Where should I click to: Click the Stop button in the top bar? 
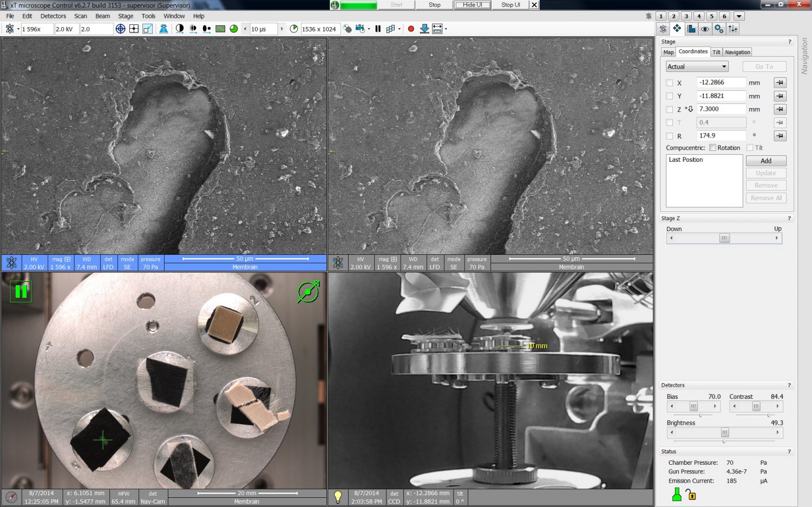435,5
